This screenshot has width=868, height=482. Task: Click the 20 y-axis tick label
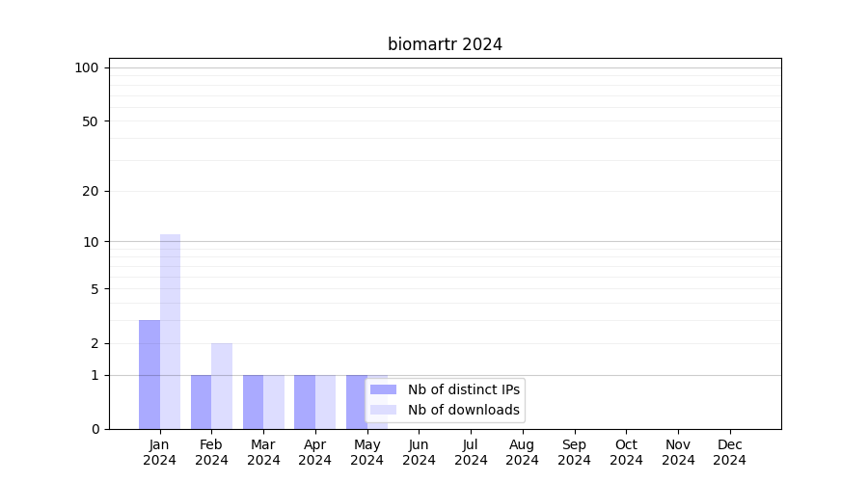tap(91, 191)
